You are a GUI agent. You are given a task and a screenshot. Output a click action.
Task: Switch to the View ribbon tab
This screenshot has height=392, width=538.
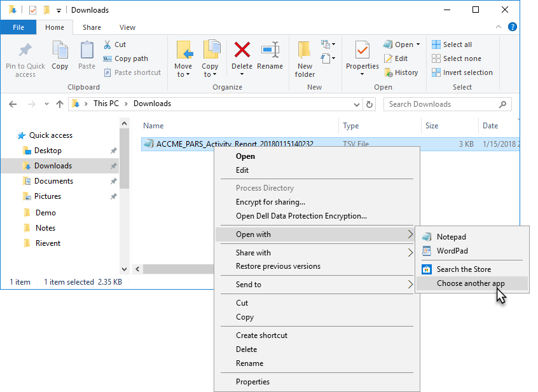click(x=127, y=27)
